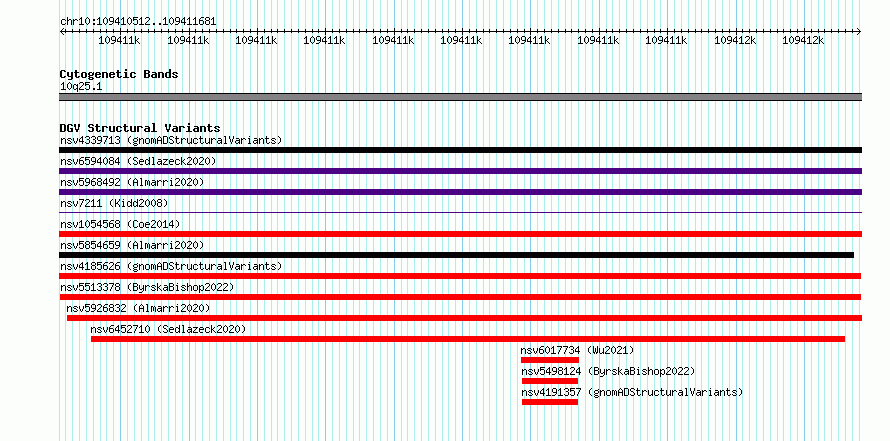Click the short red nsv5498124 bar
Viewport: 890px width, 441px height.
pos(549,381)
